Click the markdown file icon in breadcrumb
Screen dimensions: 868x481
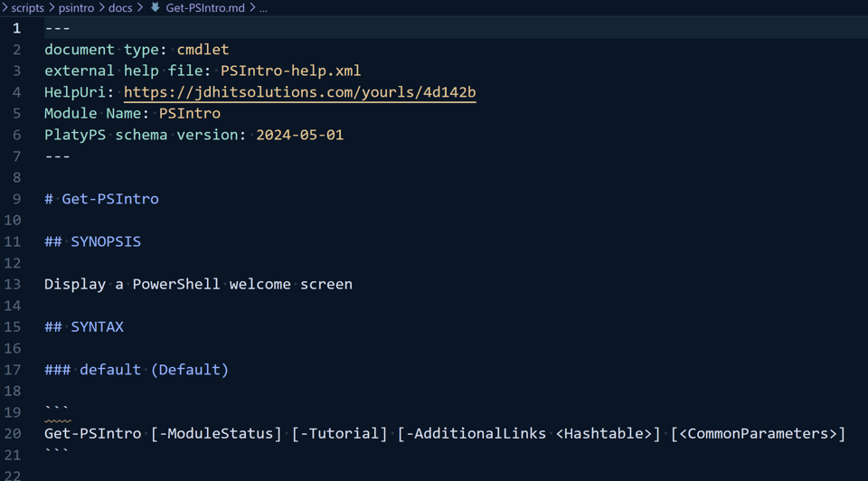point(156,7)
